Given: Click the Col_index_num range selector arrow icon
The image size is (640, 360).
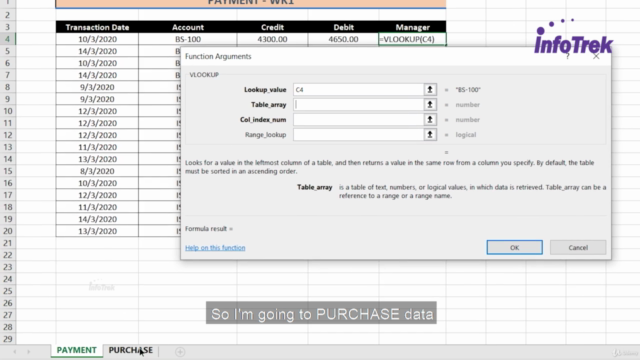Looking at the screenshot, I should tap(430, 120).
